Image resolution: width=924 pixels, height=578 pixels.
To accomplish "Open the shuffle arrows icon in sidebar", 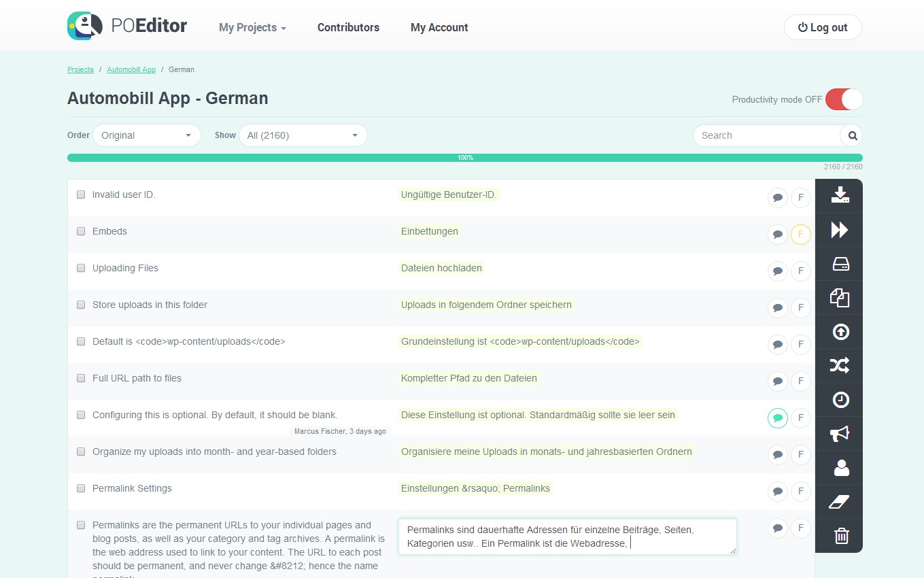I will point(840,366).
